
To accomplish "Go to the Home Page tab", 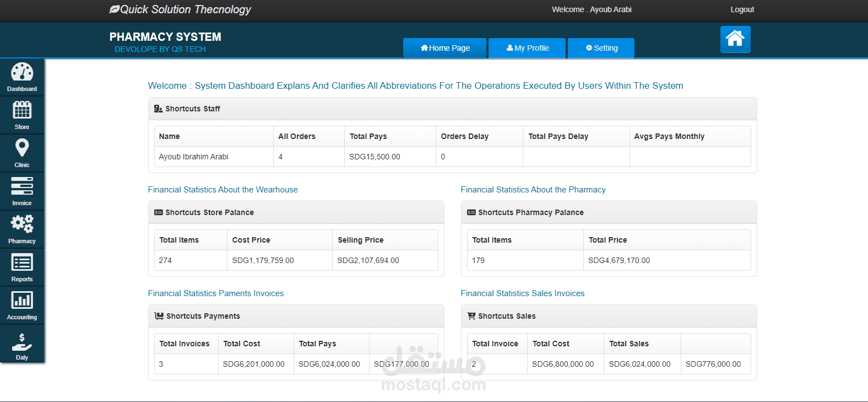I will pos(445,48).
